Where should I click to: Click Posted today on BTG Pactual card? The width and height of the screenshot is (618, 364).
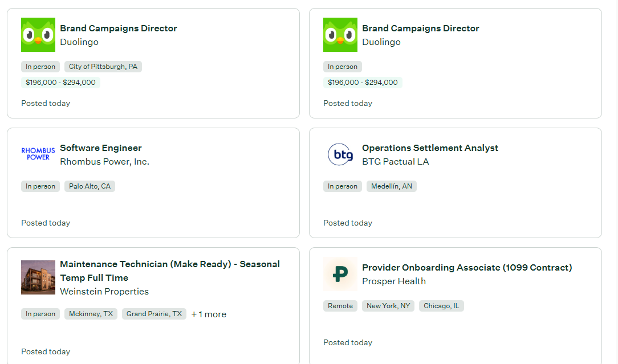point(348,223)
